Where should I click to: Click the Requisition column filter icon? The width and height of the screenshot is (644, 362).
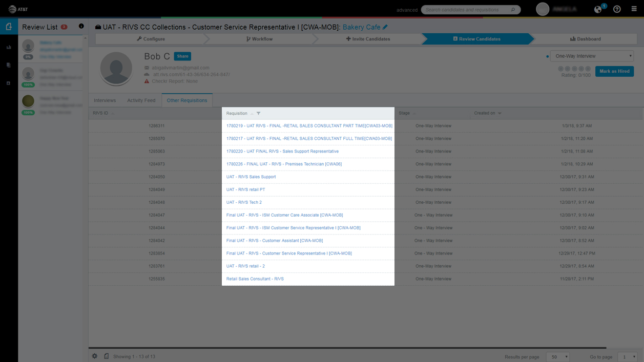tap(258, 113)
